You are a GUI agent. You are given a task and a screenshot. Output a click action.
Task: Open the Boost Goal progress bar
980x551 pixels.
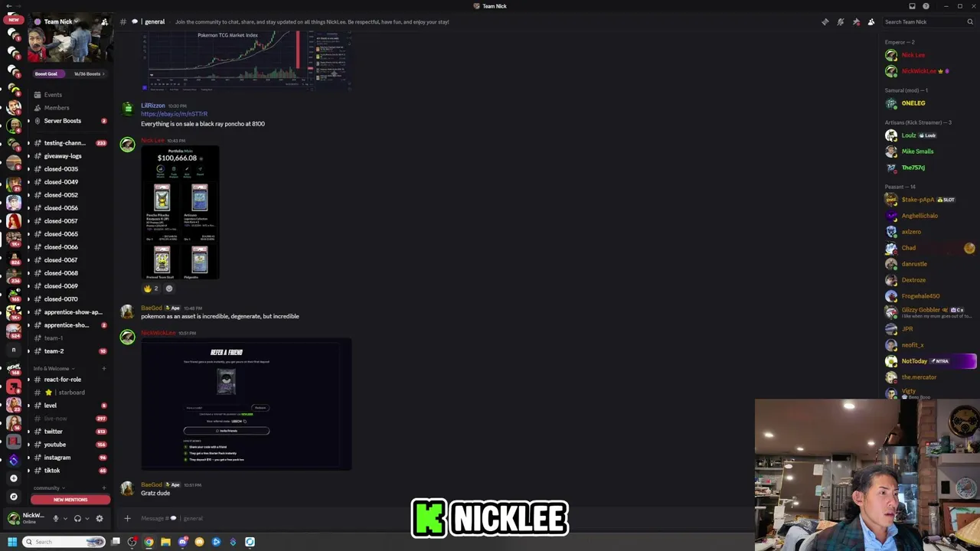pyautogui.click(x=69, y=74)
